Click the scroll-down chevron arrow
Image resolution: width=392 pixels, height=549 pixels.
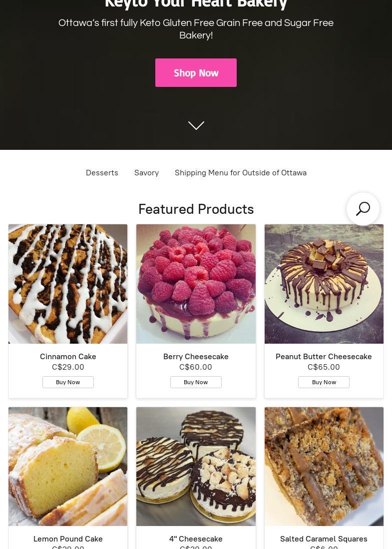pyautogui.click(x=196, y=125)
